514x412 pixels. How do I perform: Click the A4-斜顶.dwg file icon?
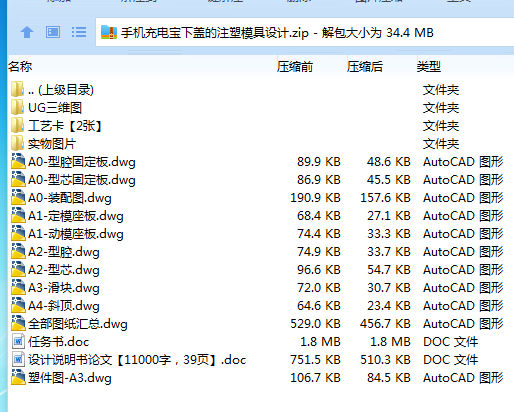(18, 305)
